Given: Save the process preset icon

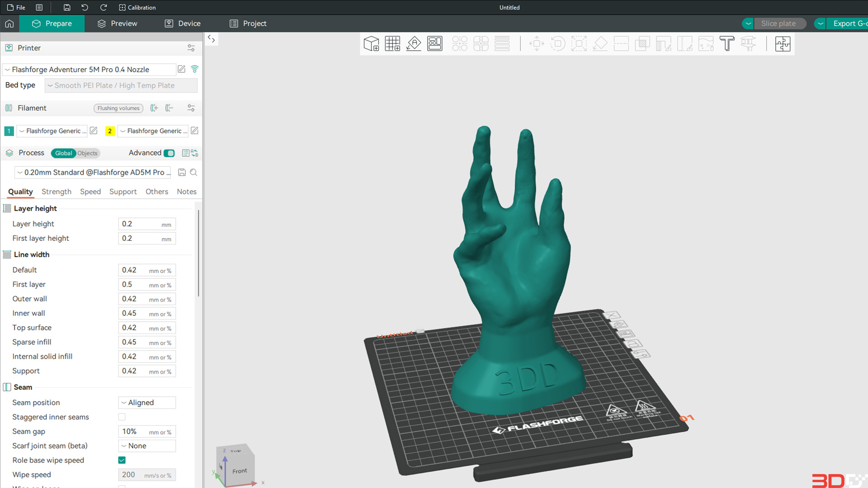Looking at the screenshot, I should [x=182, y=172].
